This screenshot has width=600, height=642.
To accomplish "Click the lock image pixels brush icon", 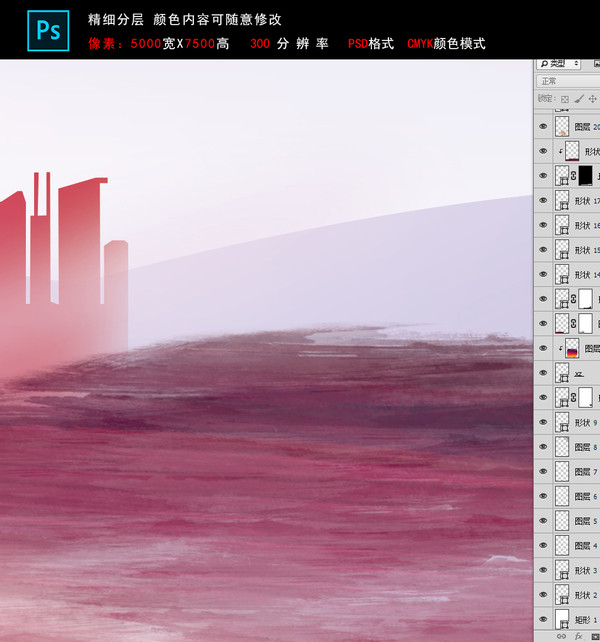I will 579,99.
